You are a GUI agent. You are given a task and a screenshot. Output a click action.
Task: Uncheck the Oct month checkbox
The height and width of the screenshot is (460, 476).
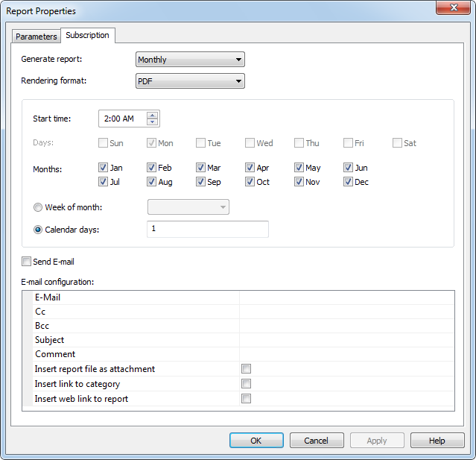point(250,182)
